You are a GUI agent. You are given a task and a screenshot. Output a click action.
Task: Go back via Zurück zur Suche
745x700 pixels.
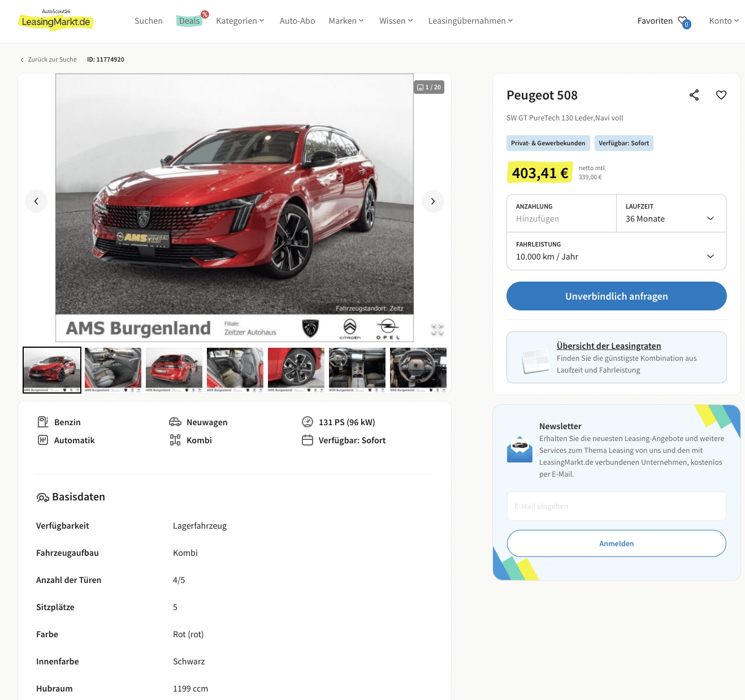(x=49, y=59)
